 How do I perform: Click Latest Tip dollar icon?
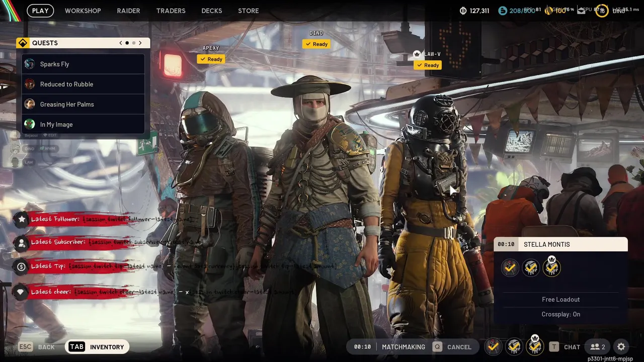point(21,267)
